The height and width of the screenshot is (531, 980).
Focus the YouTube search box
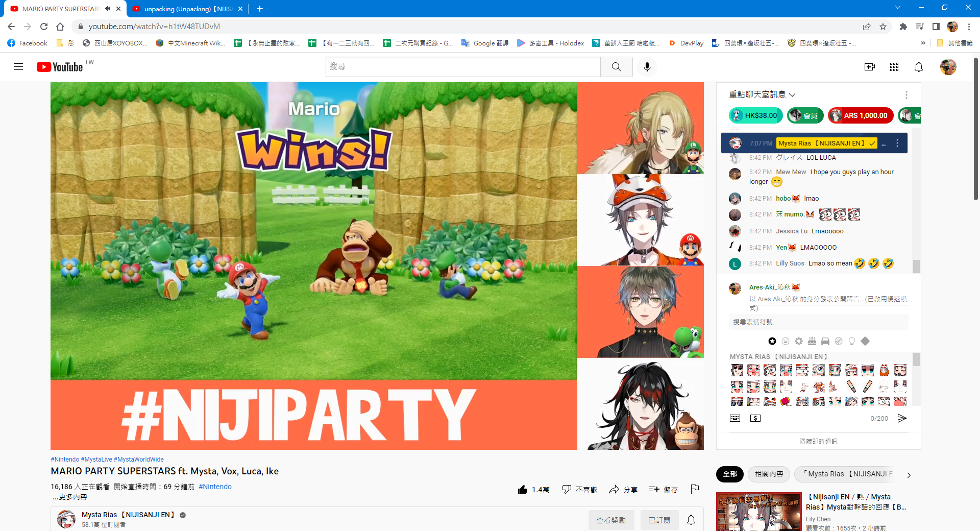(x=463, y=67)
